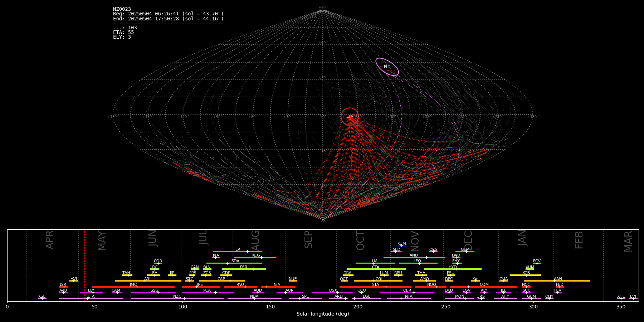
Task: Click the 350 tick label on longitude axis
Action: click(621, 307)
